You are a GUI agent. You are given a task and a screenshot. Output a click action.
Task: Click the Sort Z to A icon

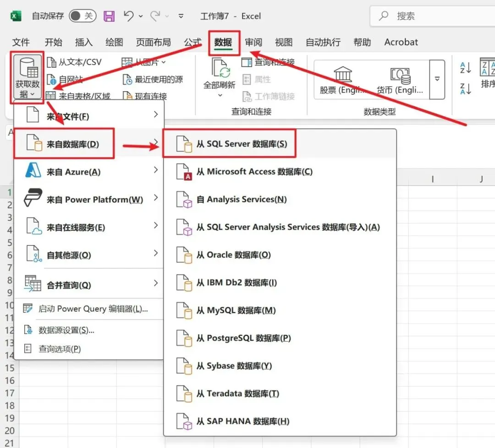point(466,89)
